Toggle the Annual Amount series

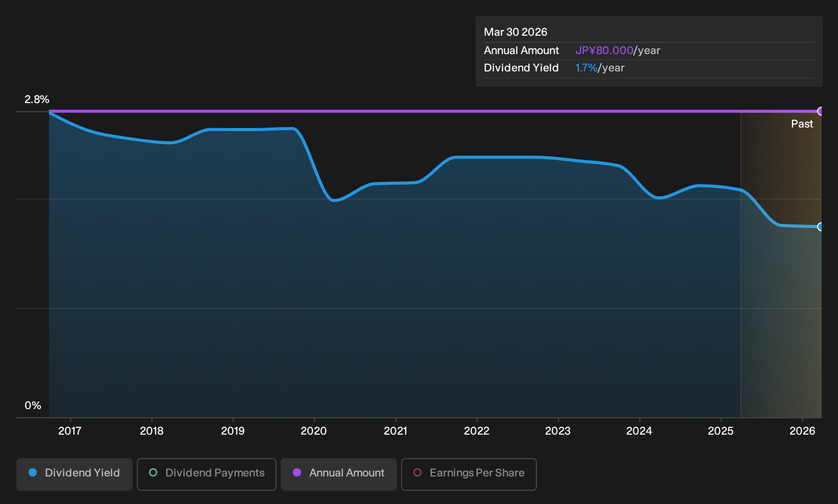pos(339,474)
